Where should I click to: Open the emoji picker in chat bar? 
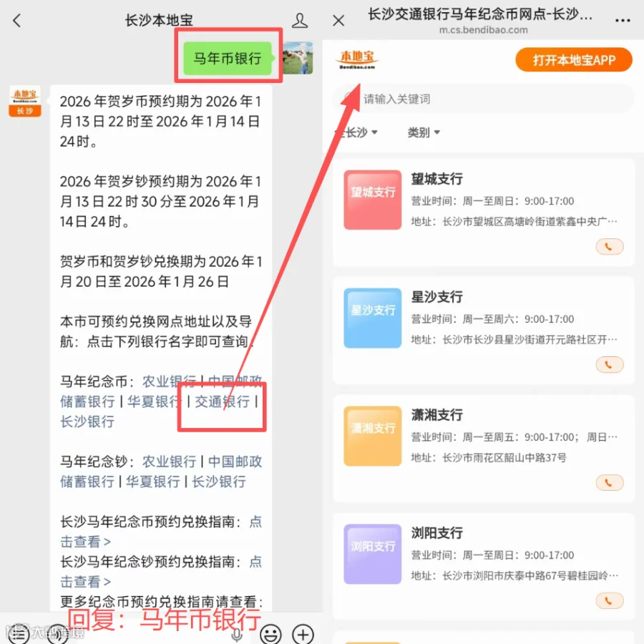270,635
